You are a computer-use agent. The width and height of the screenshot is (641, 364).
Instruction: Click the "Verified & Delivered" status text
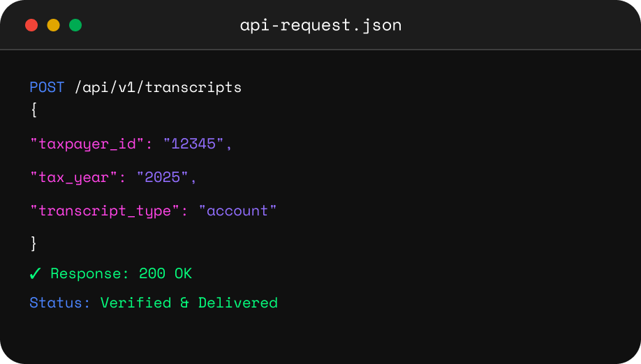[x=189, y=303]
